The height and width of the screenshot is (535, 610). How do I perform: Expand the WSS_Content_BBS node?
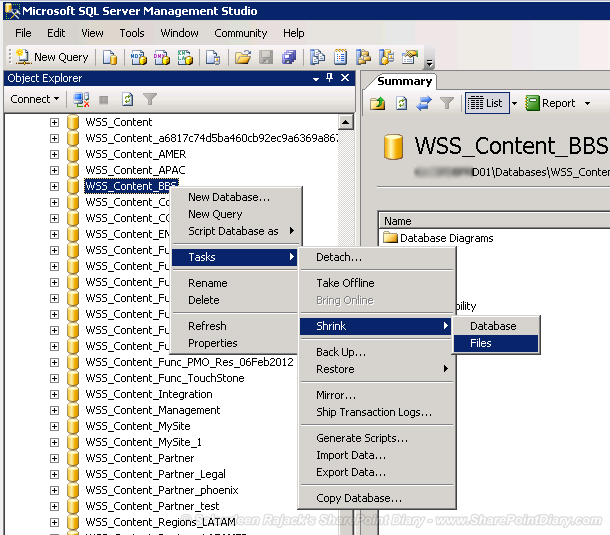tap(54, 186)
